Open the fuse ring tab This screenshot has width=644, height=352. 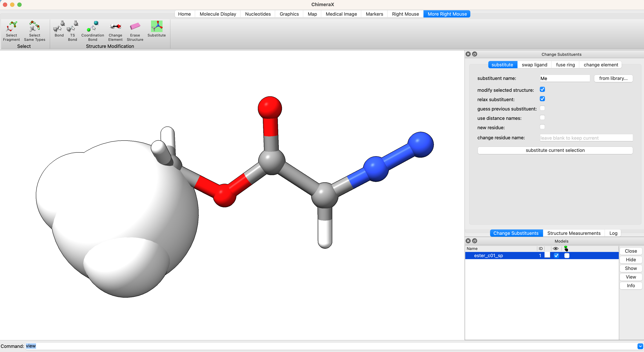pos(565,65)
